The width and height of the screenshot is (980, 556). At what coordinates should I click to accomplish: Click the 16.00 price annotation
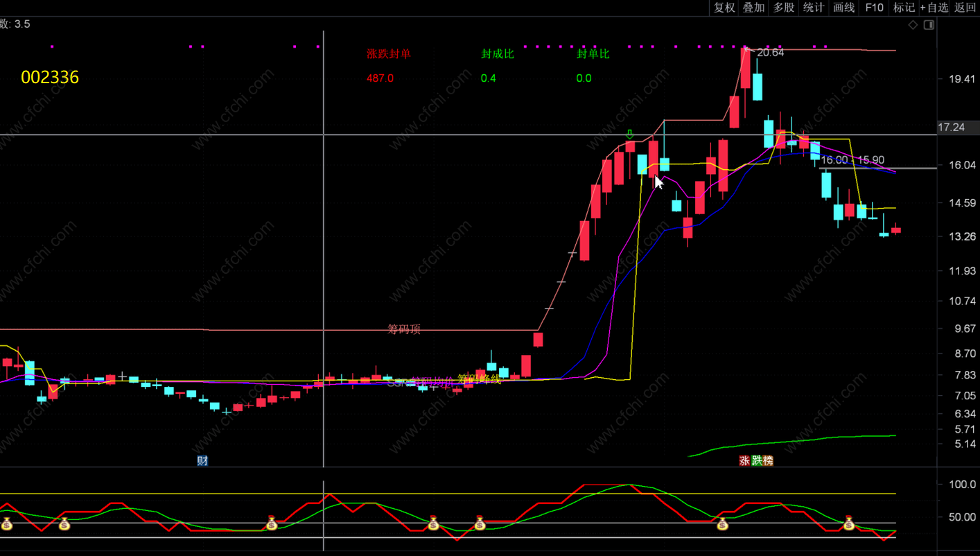834,160
